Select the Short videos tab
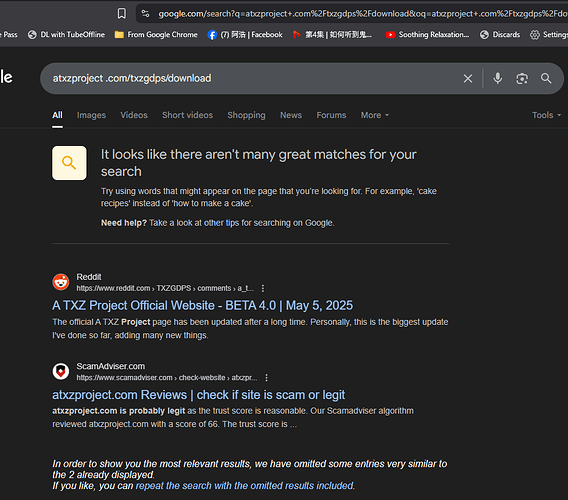This screenshot has width=568, height=500. pyautogui.click(x=187, y=115)
